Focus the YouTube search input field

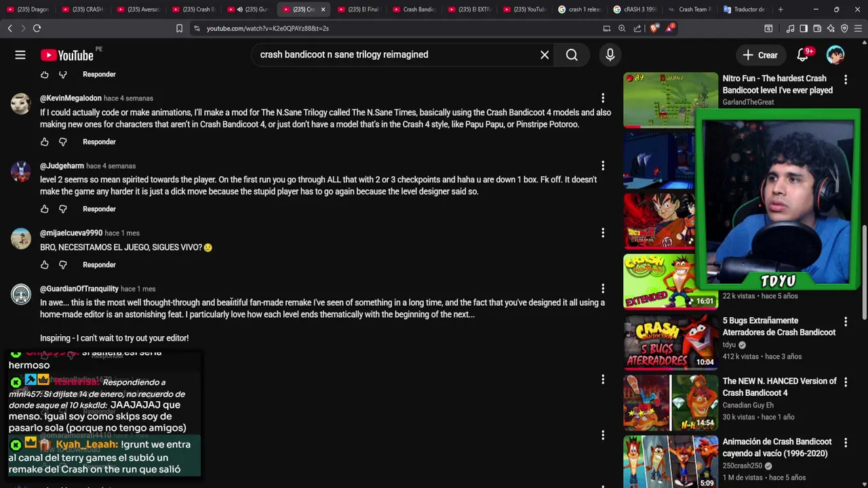click(x=397, y=55)
